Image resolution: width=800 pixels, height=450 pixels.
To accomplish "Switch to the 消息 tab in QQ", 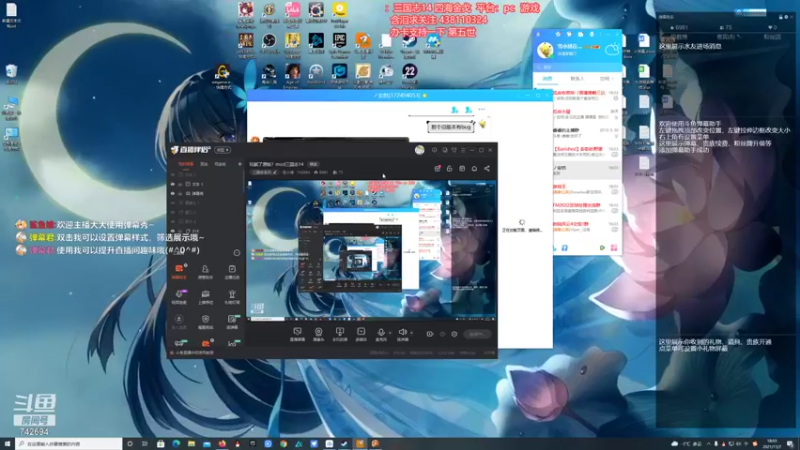I will click(x=547, y=79).
